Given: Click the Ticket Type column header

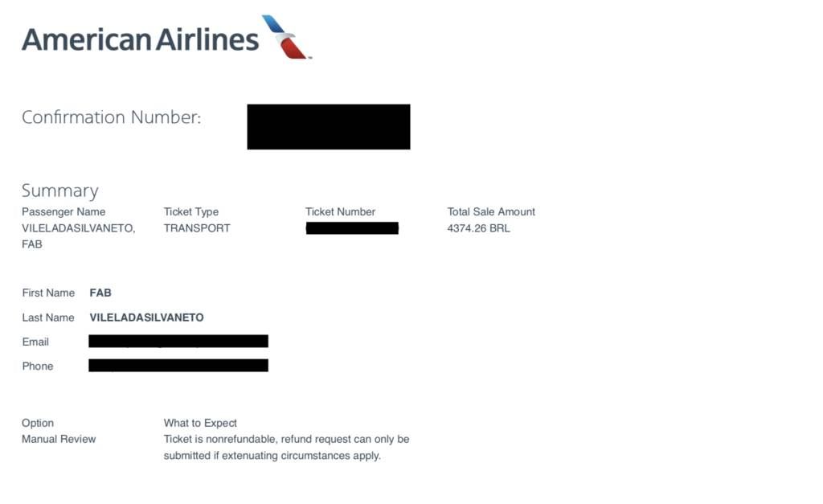Looking at the screenshot, I should tap(191, 211).
